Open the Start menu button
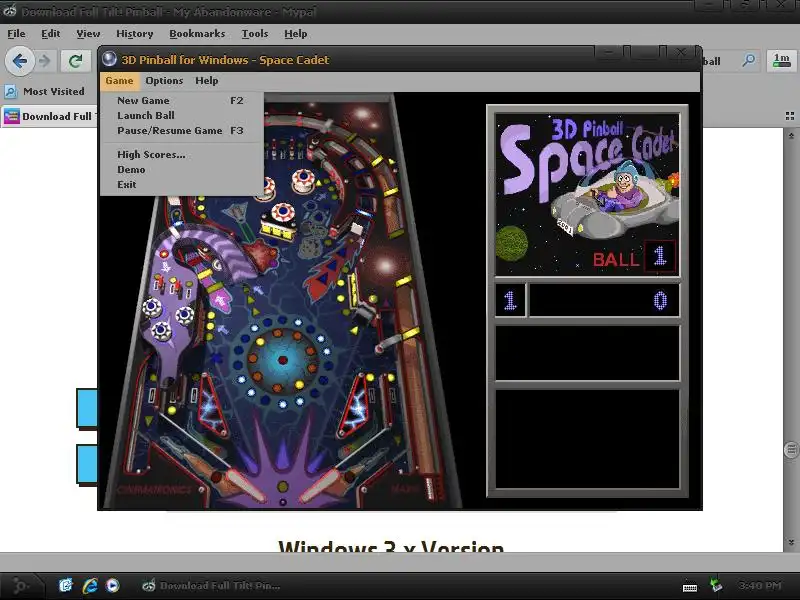800x600 pixels. (20, 585)
